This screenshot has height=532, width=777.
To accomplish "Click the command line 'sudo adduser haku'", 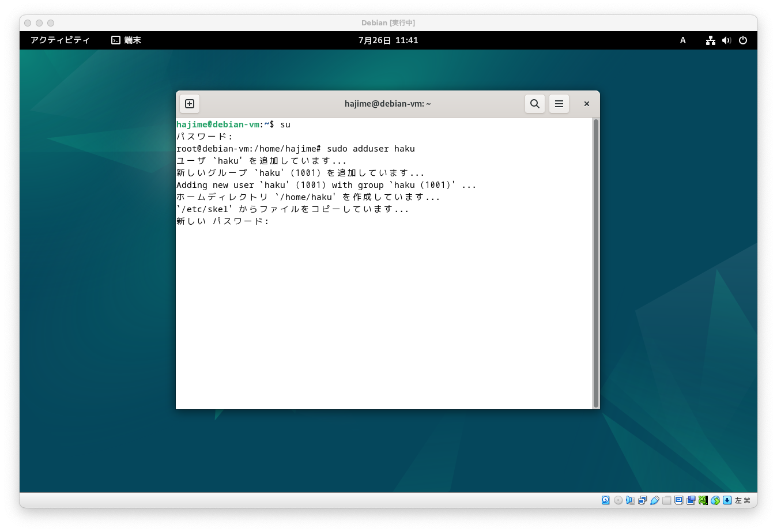I will 371,149.
